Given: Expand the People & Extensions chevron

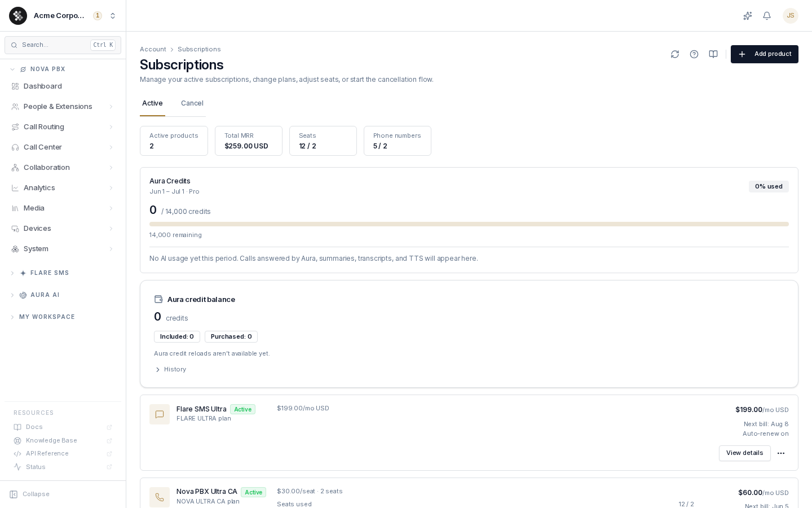Looking at the screenshot, I should point(111,107).
